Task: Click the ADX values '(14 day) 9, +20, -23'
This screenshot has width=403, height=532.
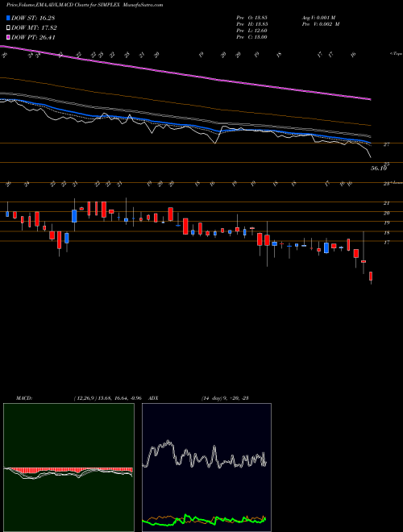Action: (x=223, y=398)
